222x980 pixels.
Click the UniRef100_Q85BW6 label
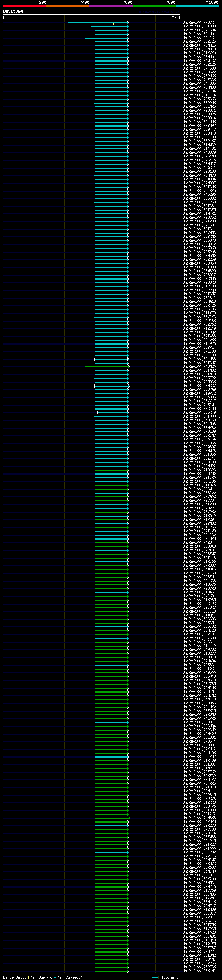pyautogui.click(x=199, y=397)
